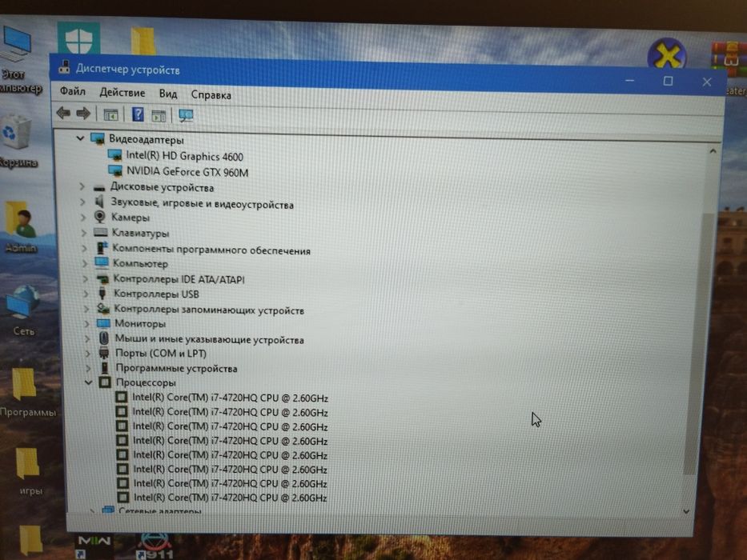The image size is (747, 560).
Task: Select NVIDIA GeForce GTX 960M adapter
Action: (187, 172)
